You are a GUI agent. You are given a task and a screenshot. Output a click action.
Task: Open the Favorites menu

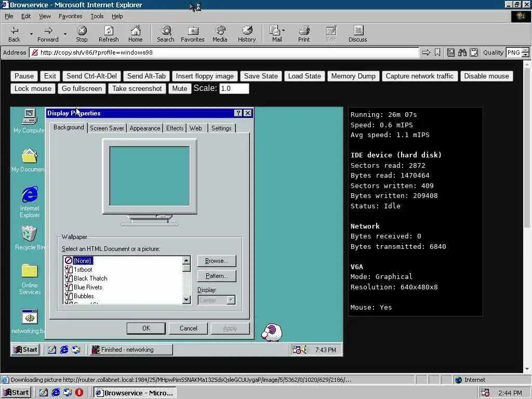[x=70, y=16]
